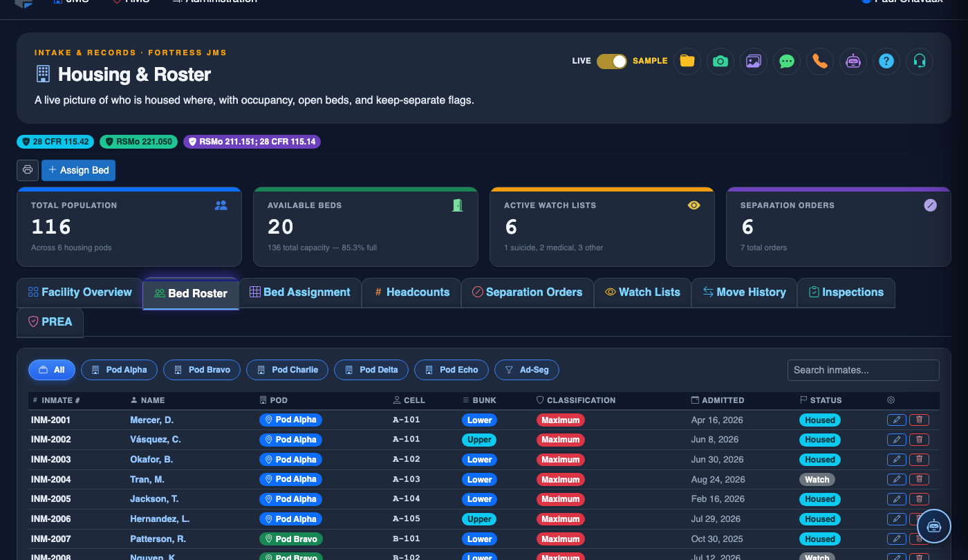Select the Pod Alpha filter chip

tap(119, 370)
